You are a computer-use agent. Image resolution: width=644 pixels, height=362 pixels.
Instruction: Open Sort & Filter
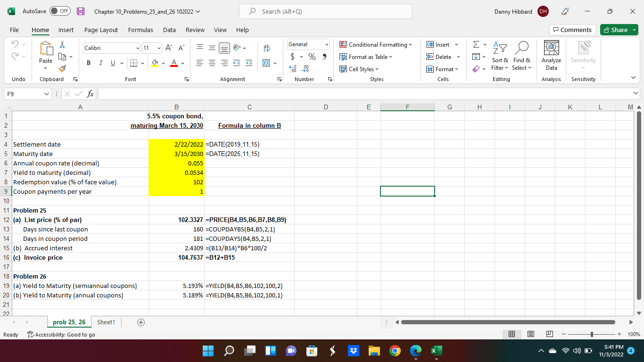pos(500,56)
